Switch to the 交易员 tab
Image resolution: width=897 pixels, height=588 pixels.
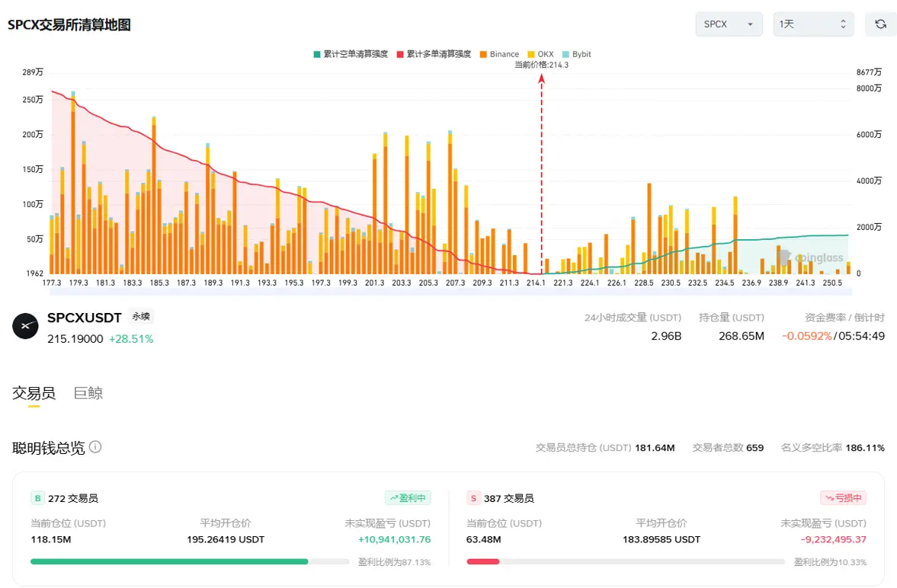click(34, 393)
